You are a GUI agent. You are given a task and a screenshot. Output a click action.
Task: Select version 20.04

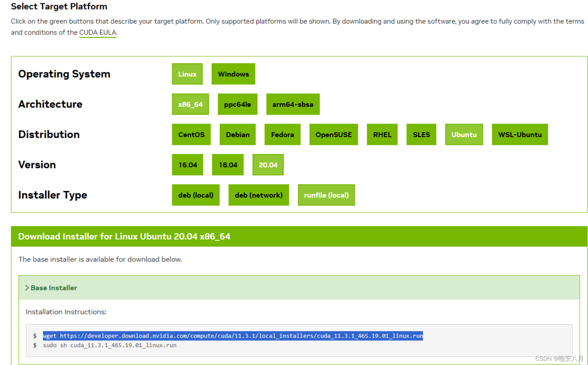click(268, 165)
